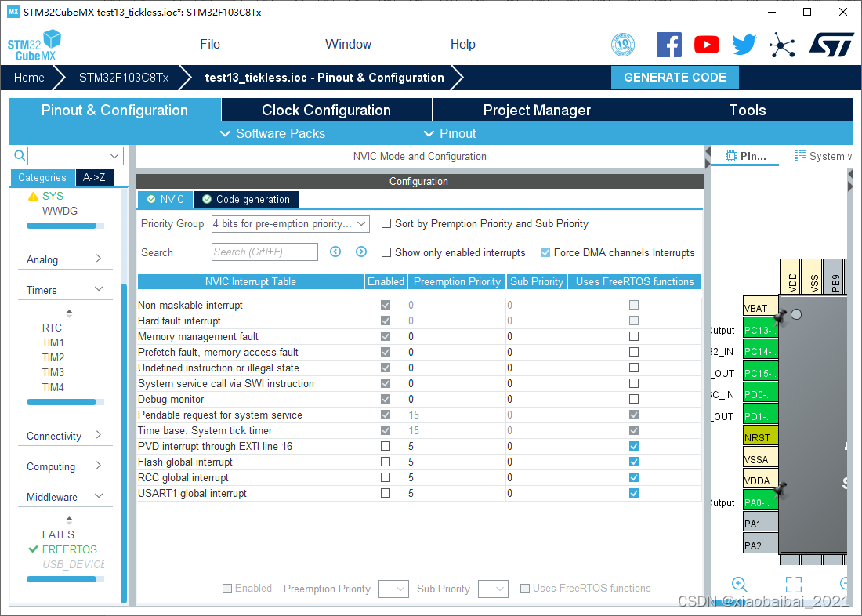This screenshot has height=616, width=862.
Task: Click the ST company logo
Action: tap(831, 45)
